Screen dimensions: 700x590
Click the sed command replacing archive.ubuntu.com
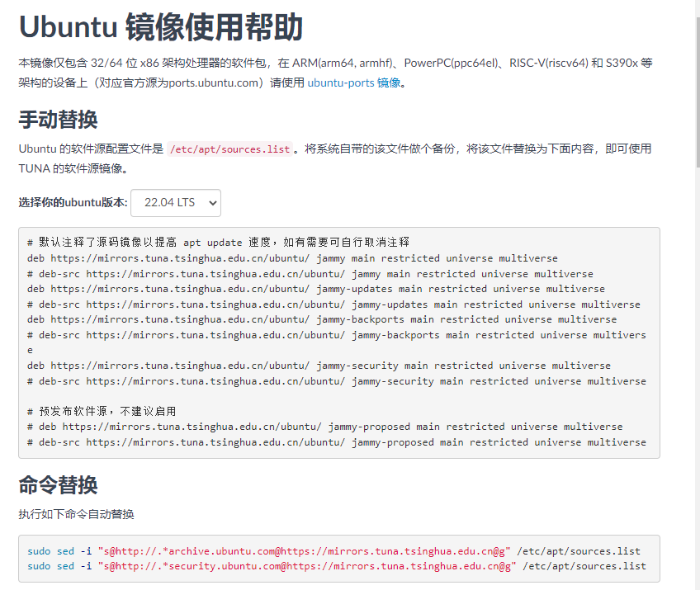point(334,551)
